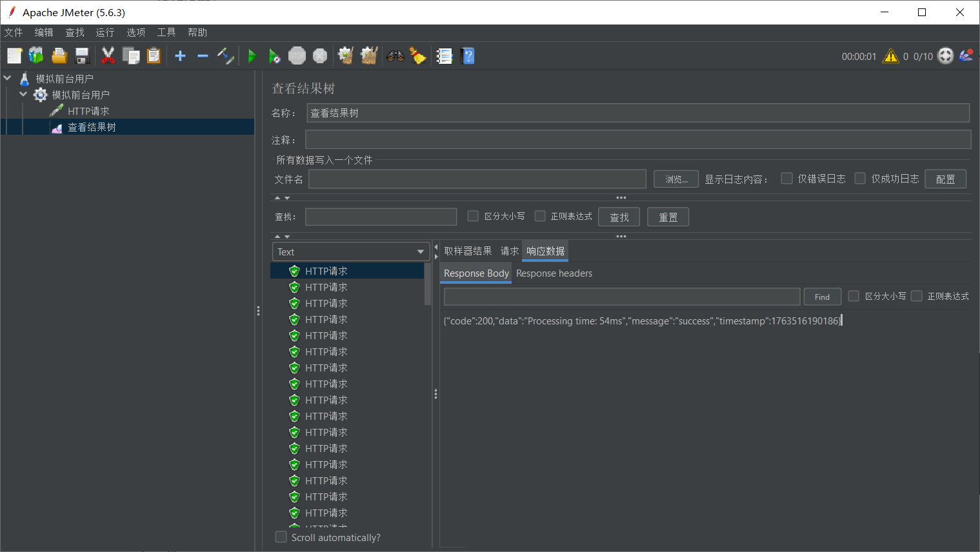Click the 浏览... browse button

coord(676,179)
